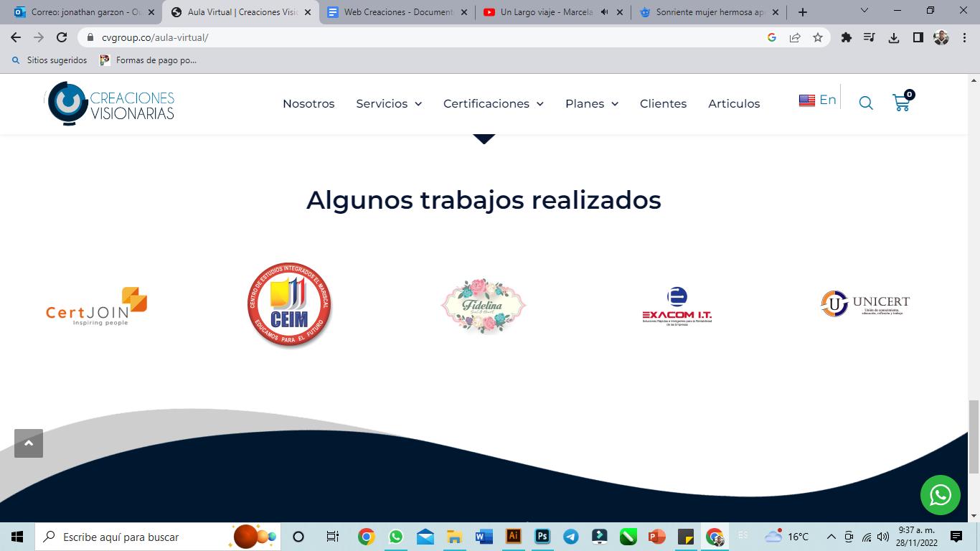The image size is (980, 551).
Task: Open the Sitios sugeridos bookmark
Action: pyautogui.click(x=50, y=60)
